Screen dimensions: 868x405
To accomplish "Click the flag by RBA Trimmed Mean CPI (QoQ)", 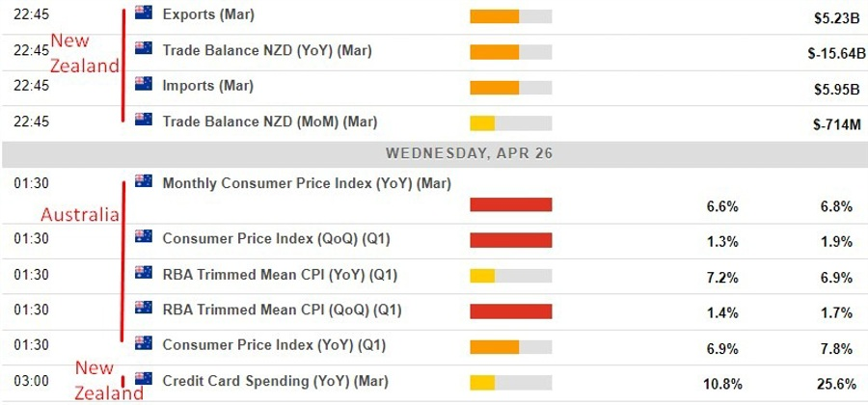I will pyautogui.click(x=144, y=309).
